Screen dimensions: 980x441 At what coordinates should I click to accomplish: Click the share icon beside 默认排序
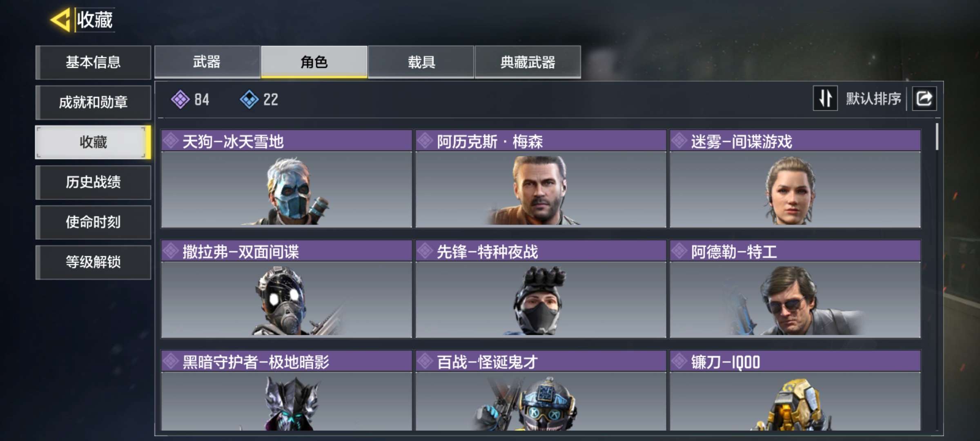[924, 98]
